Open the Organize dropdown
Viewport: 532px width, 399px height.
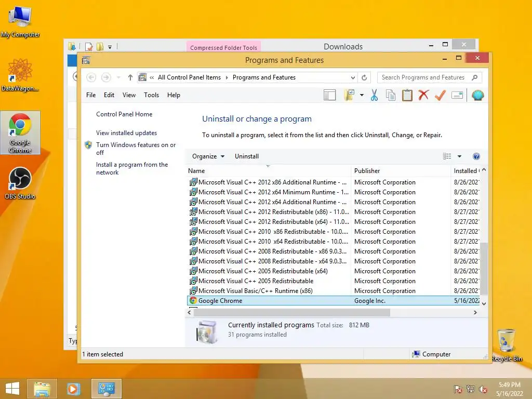[x=208, y=156]
